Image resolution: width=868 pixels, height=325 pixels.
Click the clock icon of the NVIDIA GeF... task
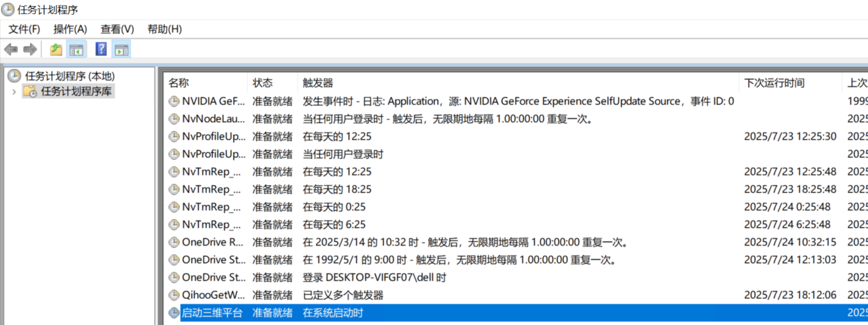click(x=174, y=102)
